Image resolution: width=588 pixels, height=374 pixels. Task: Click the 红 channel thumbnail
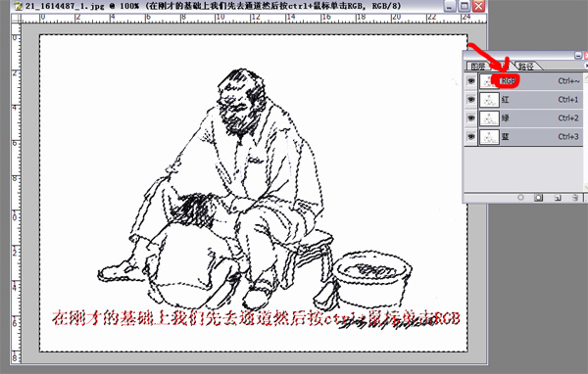point(489,100)
